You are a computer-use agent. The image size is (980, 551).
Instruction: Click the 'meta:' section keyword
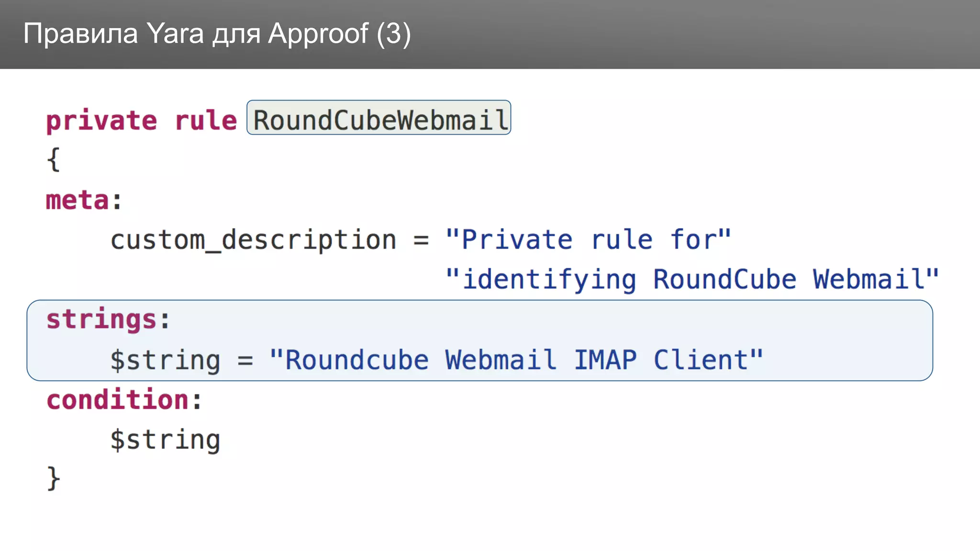click(x=84, y=200)
